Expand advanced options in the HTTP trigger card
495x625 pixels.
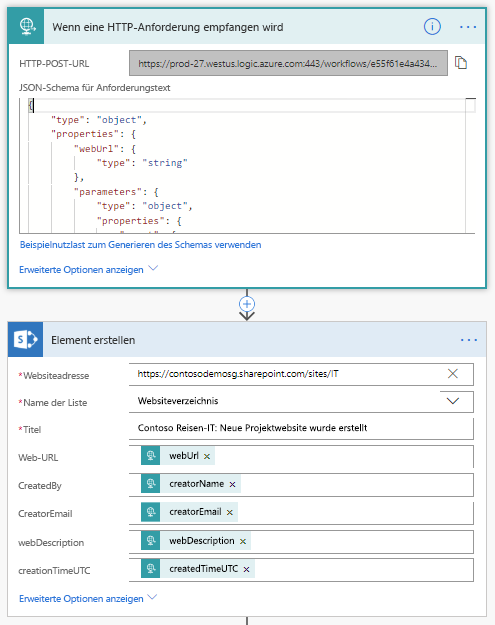point(88,269)
